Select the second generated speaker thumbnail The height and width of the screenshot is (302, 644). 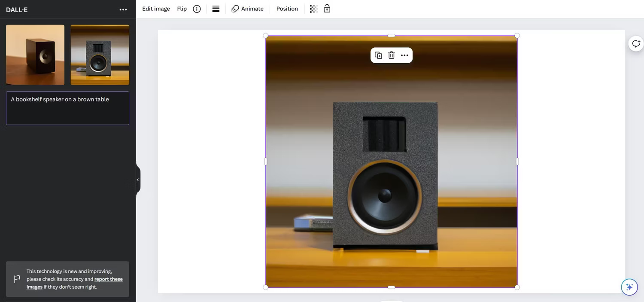click(100, 55)
